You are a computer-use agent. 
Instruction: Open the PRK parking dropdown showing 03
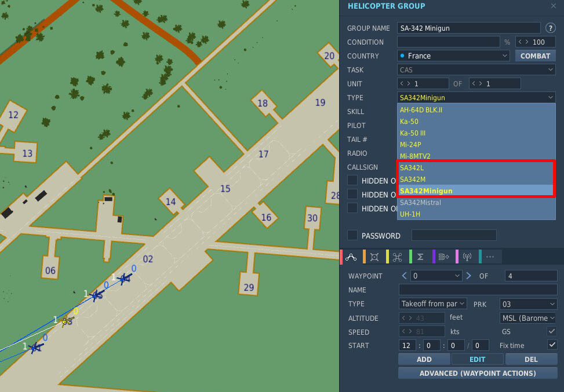coord(529,304)
